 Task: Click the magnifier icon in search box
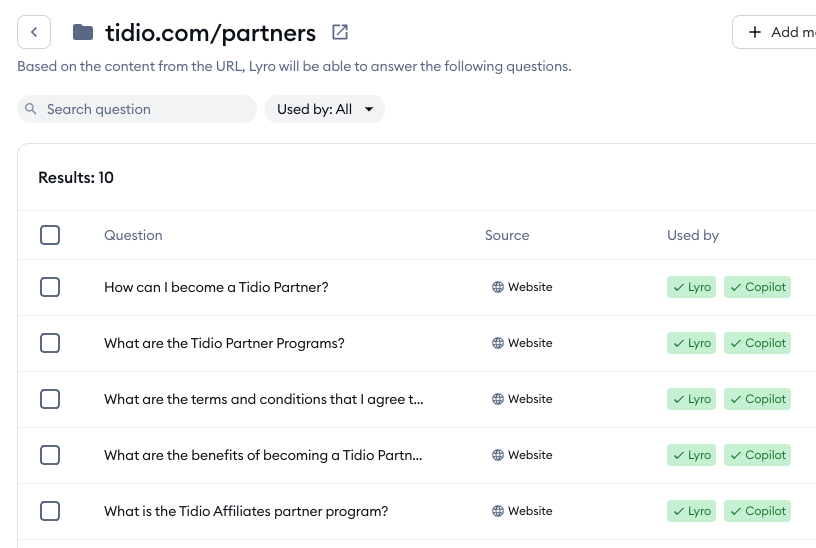pos(31,109)
